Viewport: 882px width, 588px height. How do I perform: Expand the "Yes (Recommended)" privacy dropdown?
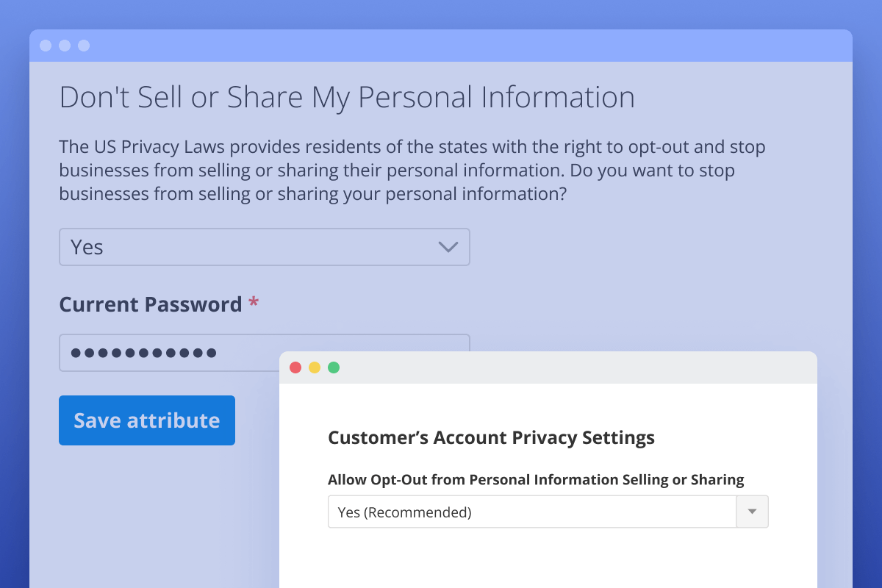tap(514, 512)
